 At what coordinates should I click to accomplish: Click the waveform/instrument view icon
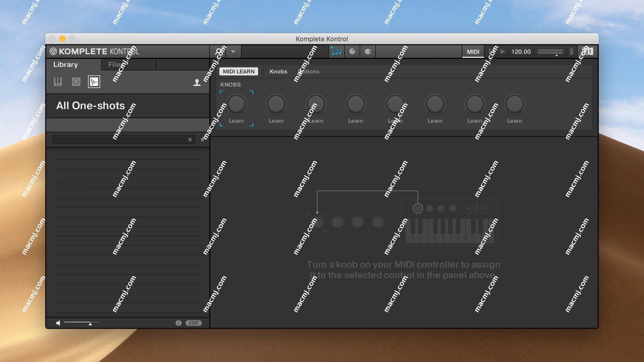[94, 82]
